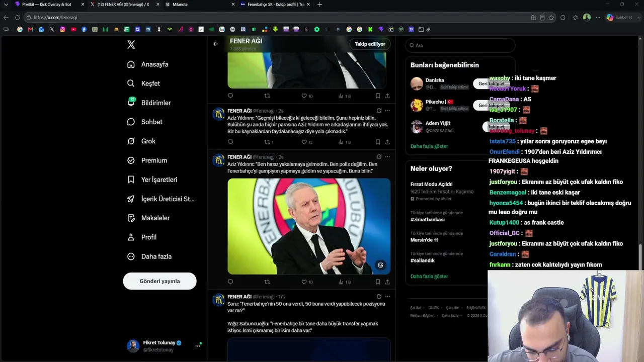Switch to the Fenerbahçe SK Kulüp profili tab

pyautogui.click(x=274, y=5)
